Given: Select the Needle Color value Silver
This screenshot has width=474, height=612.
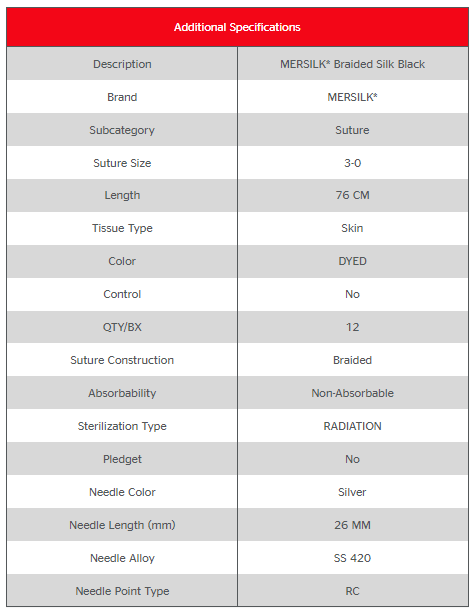Looking at the screenshot, I should 352,492.
